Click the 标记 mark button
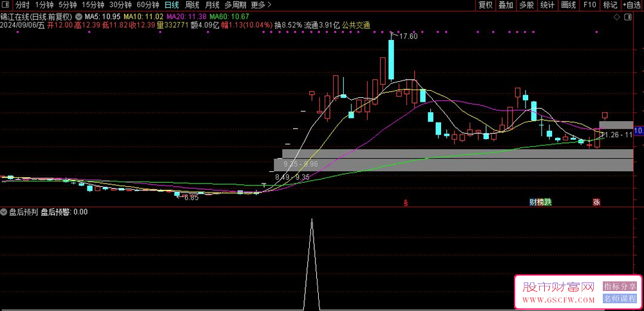Image resolution: width=644 pixels, height=311 pixels. click(x=611, y=5)
